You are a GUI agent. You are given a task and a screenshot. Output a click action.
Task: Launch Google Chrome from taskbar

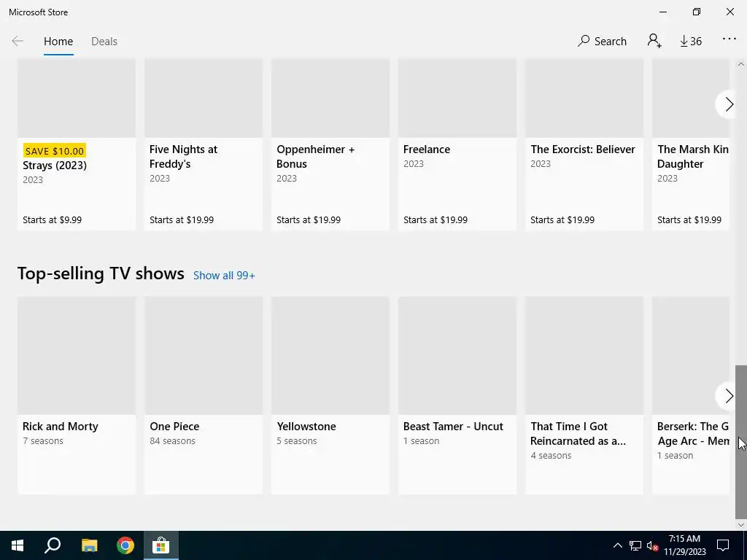pos(125,545)
